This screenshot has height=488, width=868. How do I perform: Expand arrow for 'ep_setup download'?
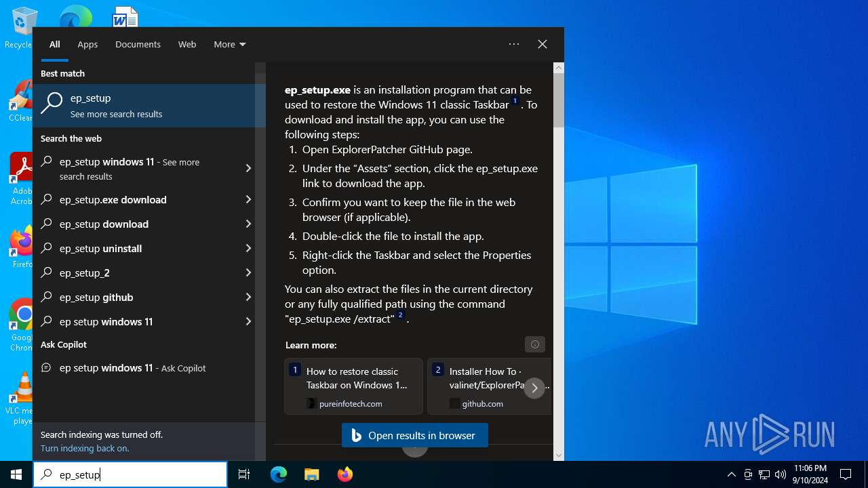pyautogui.click(x=248, y=224)
